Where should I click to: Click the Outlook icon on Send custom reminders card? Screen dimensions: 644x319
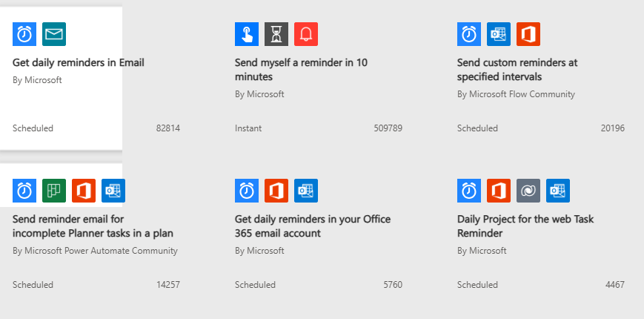499,34
